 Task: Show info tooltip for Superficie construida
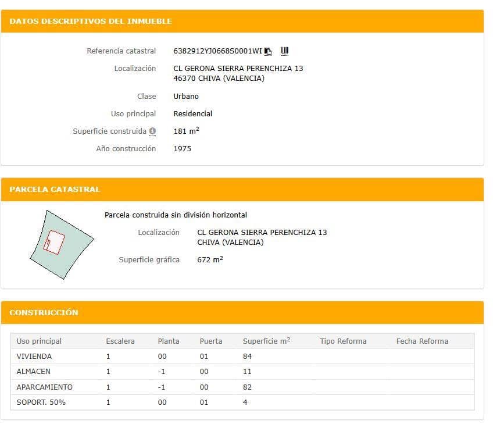click(x=152, y=131)
